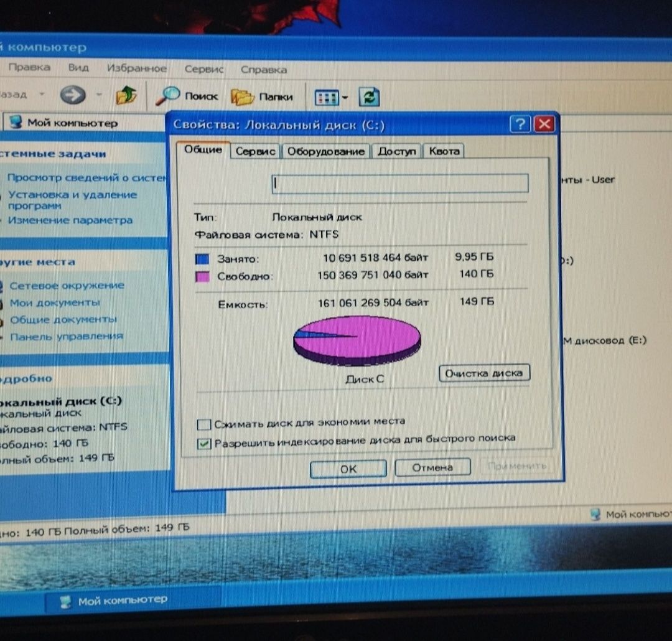
Task: Open Сетевое окружение link
Action: coord(67,285)
